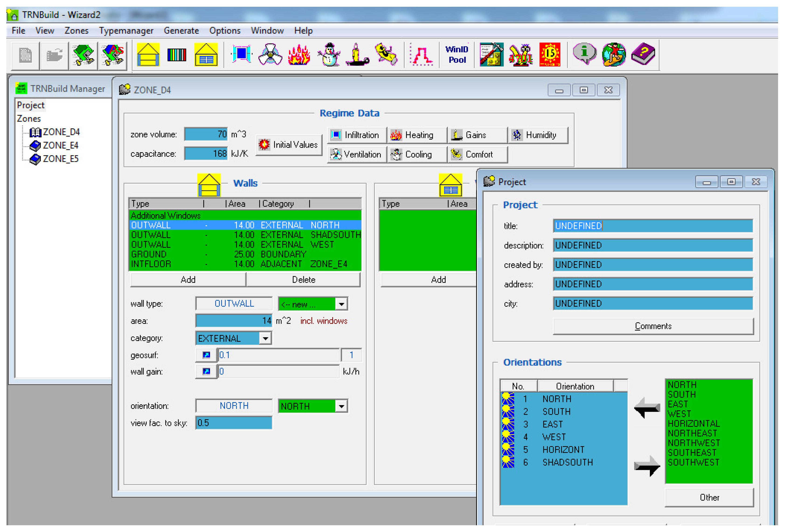Click the heating flames toolbar icon
Screen dimensions: 786x532
(x=299, y=54)
